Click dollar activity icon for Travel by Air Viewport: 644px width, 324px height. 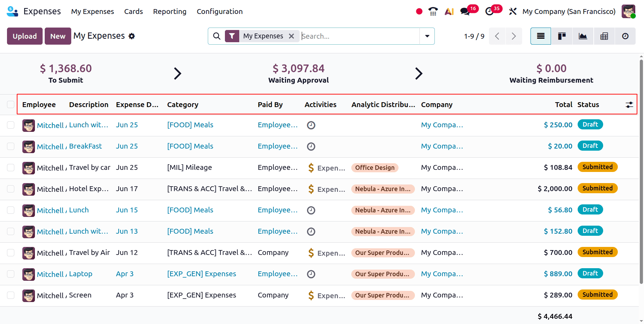click(x=311, y=253)
